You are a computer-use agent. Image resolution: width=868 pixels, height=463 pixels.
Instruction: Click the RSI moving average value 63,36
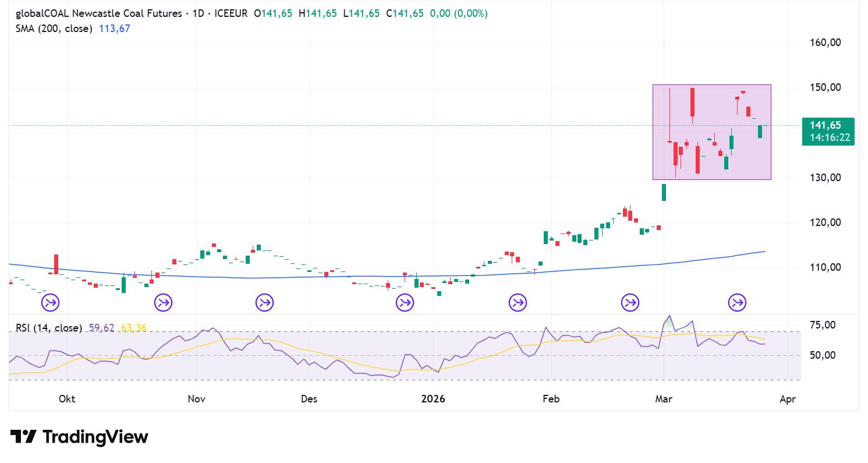pos(134,328)
